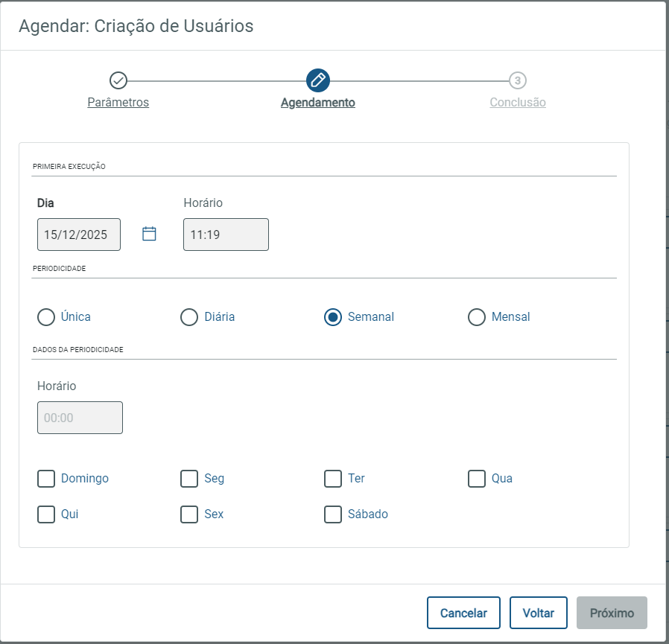Image resolution: width=669 pixels, height=644 pixels.
Task: Go to the Parâmetros step label
Action: coord(118,103)
